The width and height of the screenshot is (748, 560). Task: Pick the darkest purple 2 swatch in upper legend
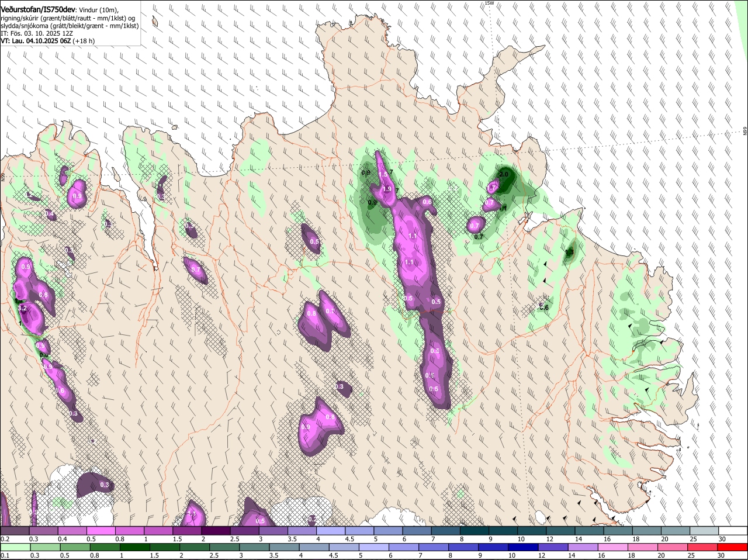(x=215, y=531)
